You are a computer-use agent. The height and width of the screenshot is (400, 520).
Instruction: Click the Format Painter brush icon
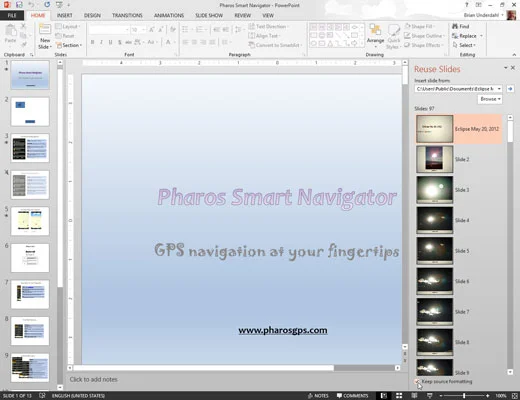(x=23, y=44)
